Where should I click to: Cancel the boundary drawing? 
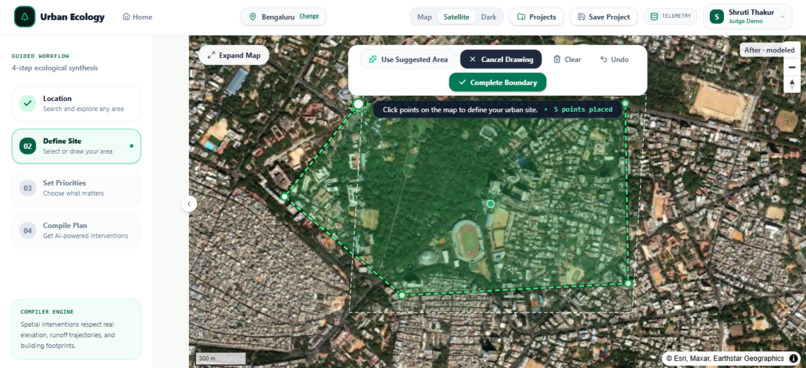pyautogui.click(x=501, y=60)
